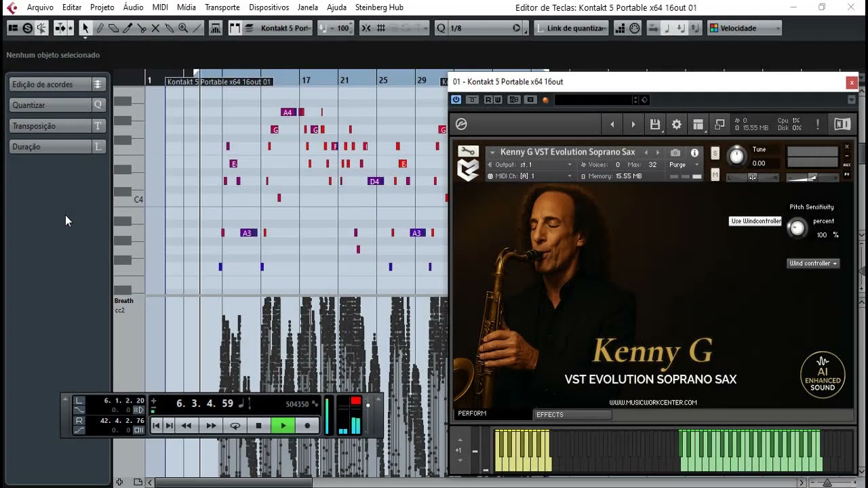Open Link de quantização dropdown
The image size is (868, 488).
click(571, 28)
